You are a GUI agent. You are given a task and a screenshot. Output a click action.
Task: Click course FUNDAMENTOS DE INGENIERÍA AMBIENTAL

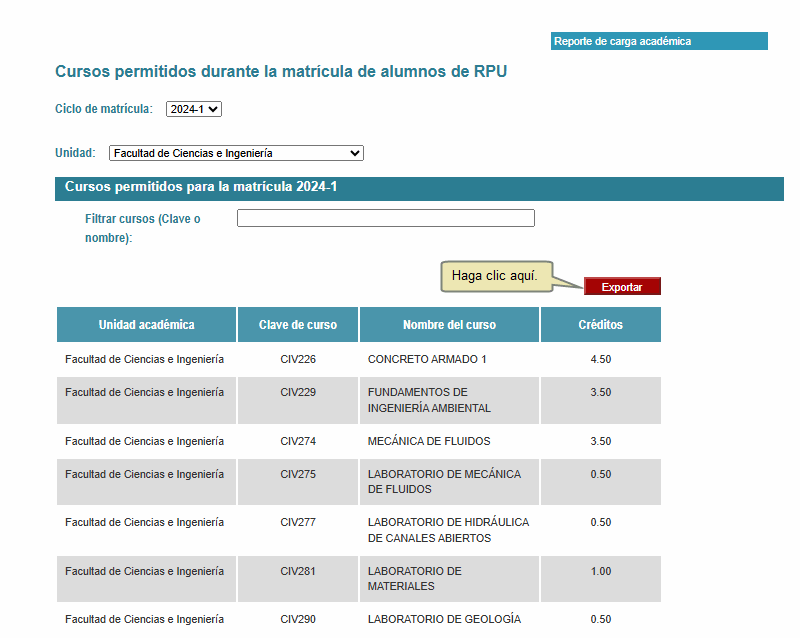click(x=429, y=400)
